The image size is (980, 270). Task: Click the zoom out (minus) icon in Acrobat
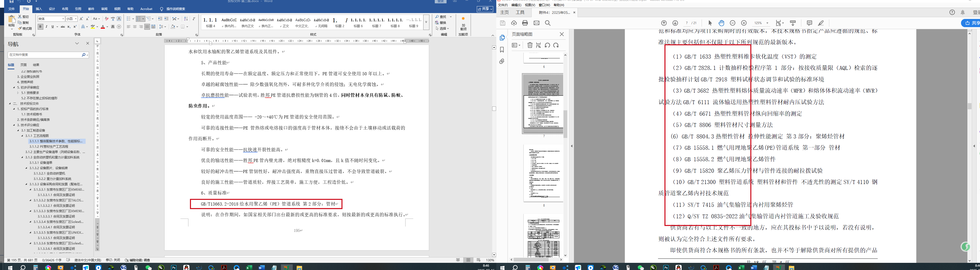pos(733,23)
